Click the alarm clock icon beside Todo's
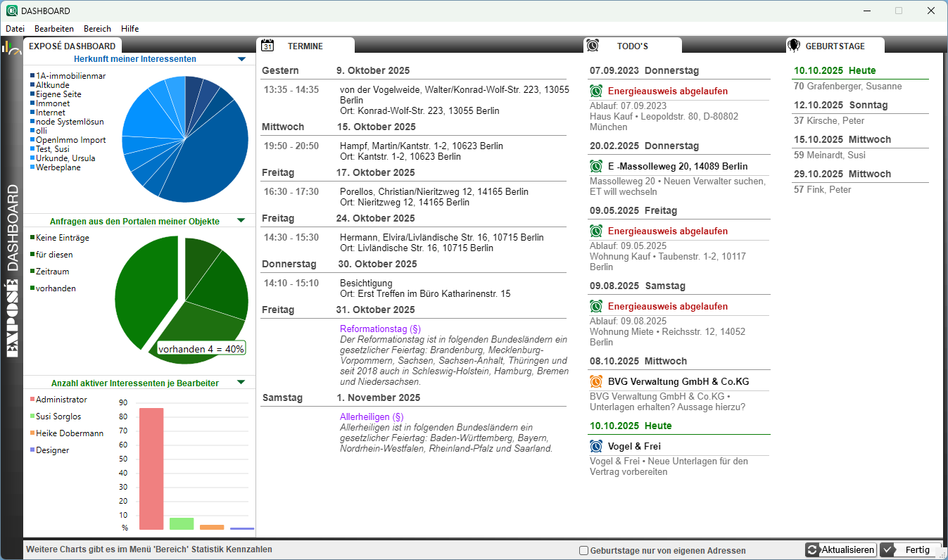Screen dimensions: 948x560 coord(593,46)
